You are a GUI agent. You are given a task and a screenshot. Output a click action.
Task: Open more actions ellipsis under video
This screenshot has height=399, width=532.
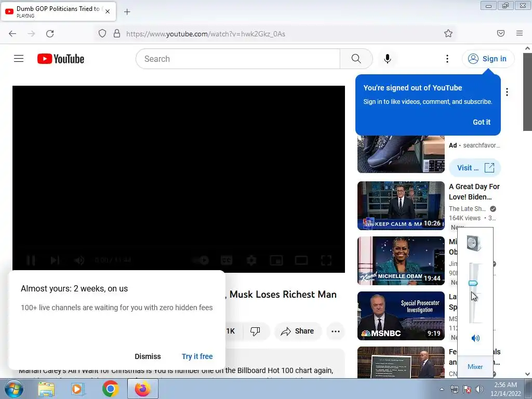336,331
